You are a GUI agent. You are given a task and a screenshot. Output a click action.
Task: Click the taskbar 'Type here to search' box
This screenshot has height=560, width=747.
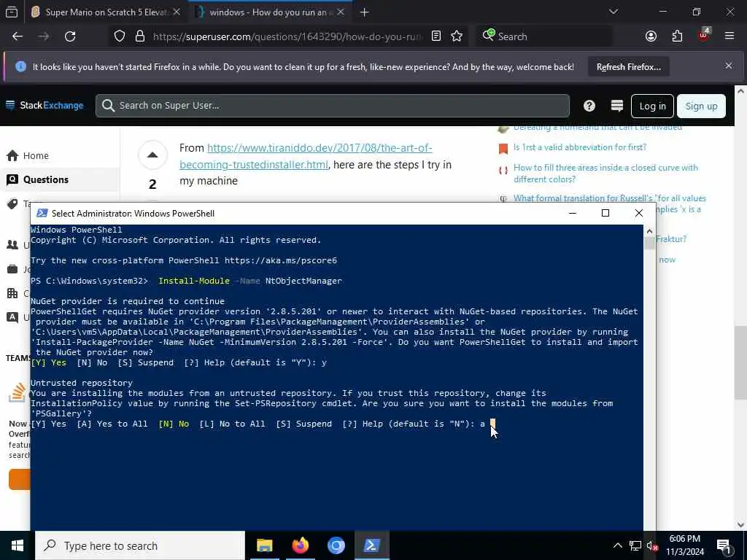coord(140,545)
